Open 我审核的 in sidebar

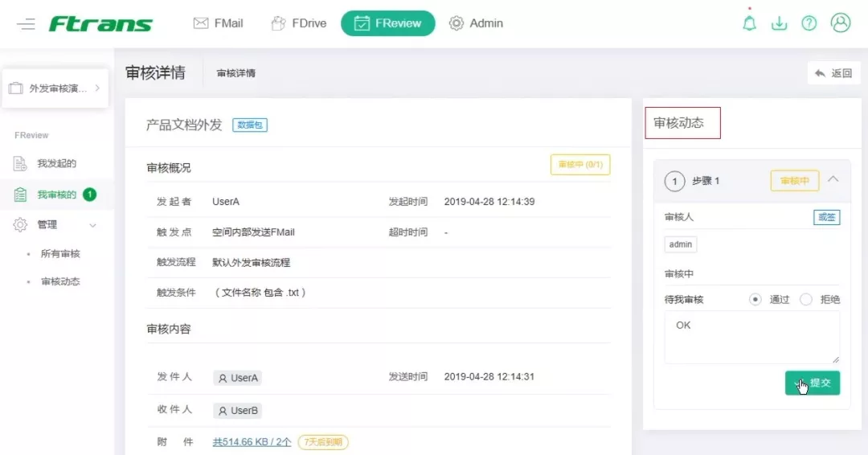[x=56, y=195]
